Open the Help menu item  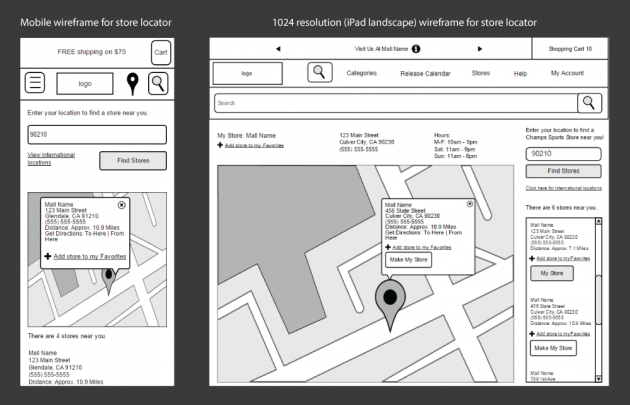coord(520,74)
